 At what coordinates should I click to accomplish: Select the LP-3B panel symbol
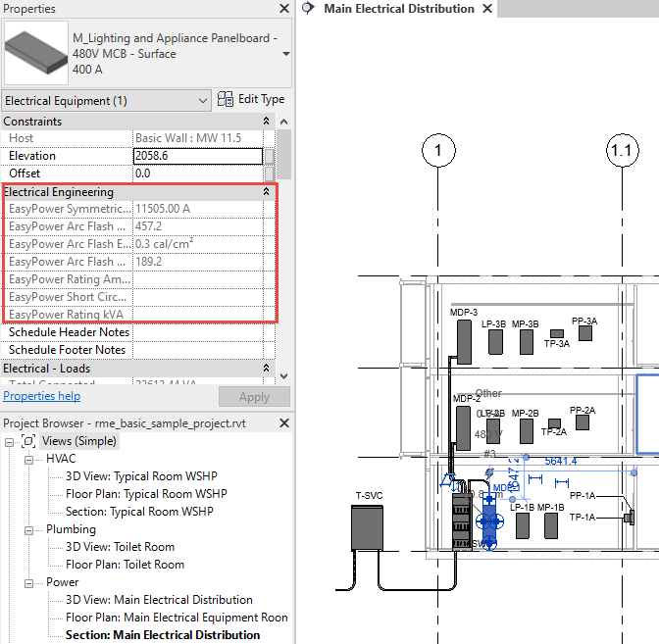click(494, 342)
